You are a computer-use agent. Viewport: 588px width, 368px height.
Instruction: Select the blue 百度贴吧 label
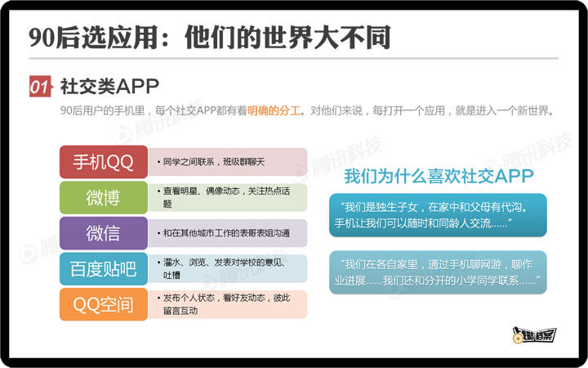pos(103,268)
